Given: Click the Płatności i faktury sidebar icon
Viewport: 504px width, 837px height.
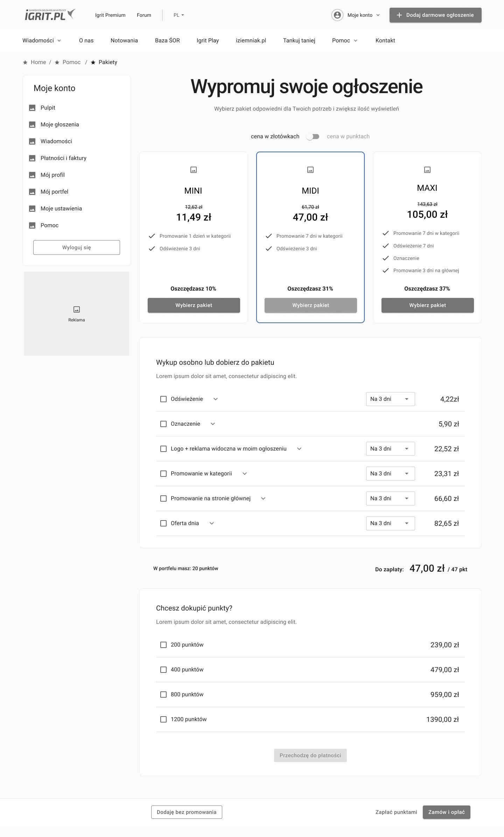Looking at the screenshot, I should [x=32, y=158].
